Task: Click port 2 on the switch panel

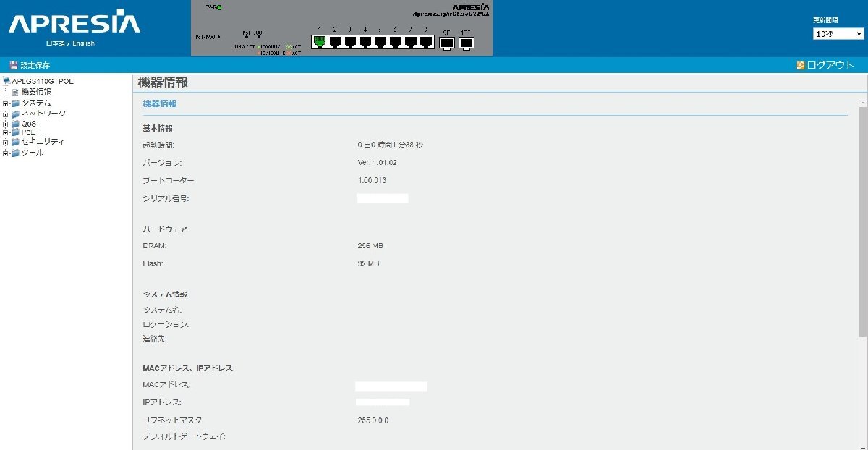Action: coord(335,42)
